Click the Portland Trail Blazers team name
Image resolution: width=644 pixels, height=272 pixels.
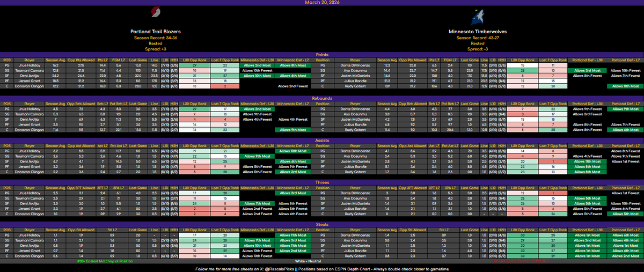(155, 32)
